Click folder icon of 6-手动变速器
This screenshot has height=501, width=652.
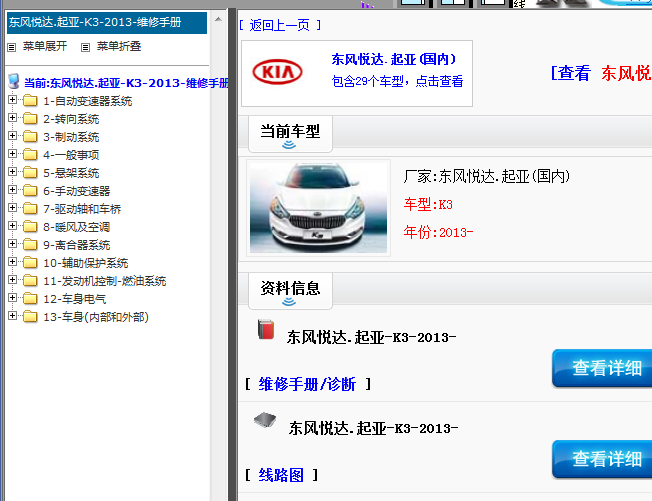click(x=30, y=190)
